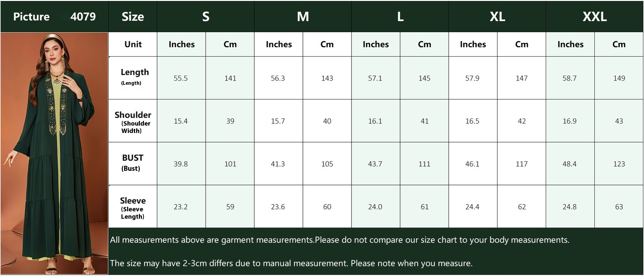
Task: Click the garment measurements disclaimer text
Action: [x=339, y=240]
